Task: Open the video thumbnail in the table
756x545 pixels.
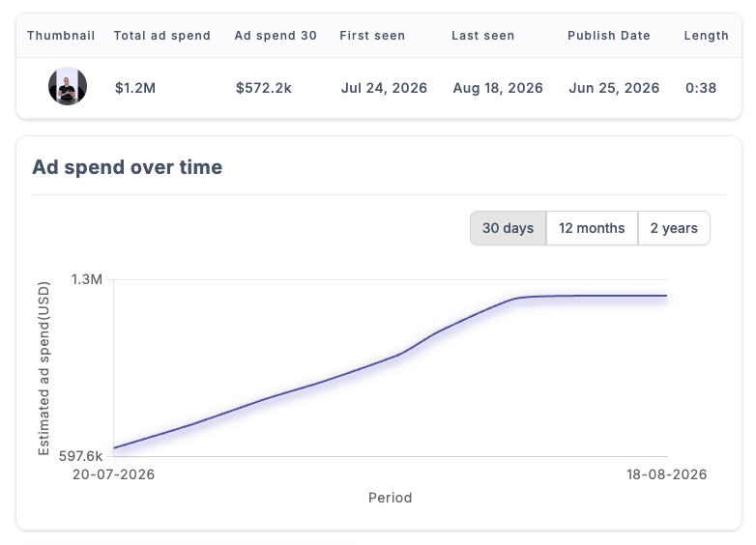Action: click(x=68, y=86)
